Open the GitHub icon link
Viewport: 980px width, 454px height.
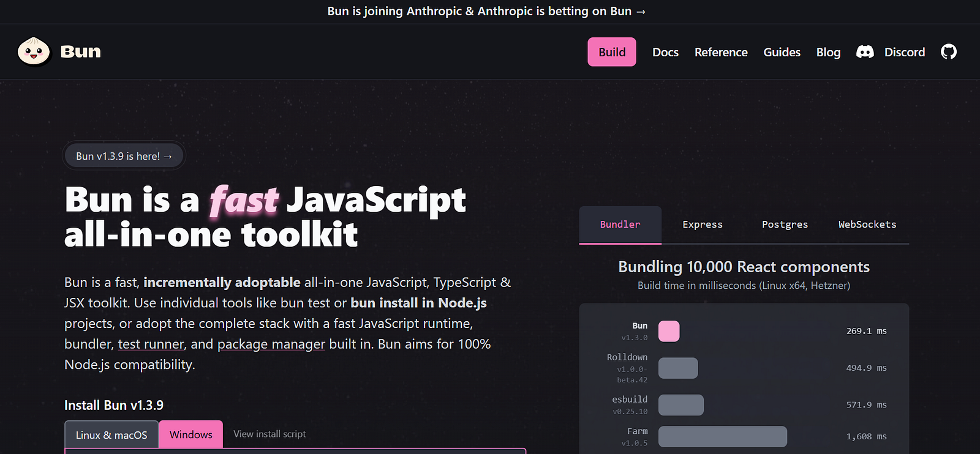949,52
